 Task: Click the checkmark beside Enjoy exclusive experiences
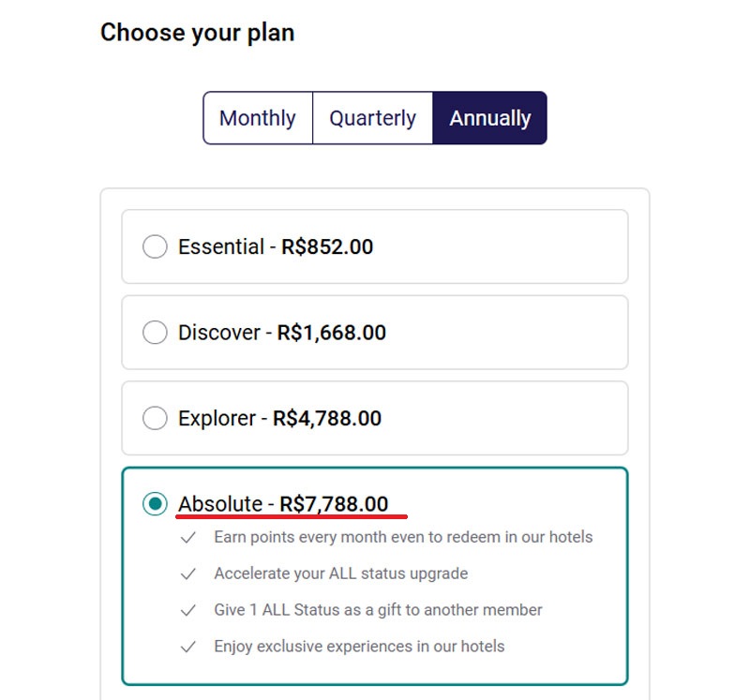click(188, 647)
